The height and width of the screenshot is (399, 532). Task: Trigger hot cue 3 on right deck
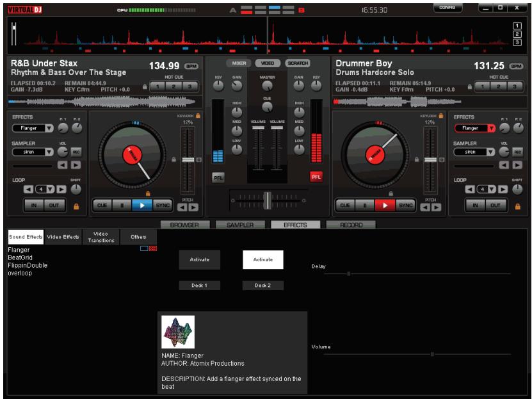(x=515, y=86)
